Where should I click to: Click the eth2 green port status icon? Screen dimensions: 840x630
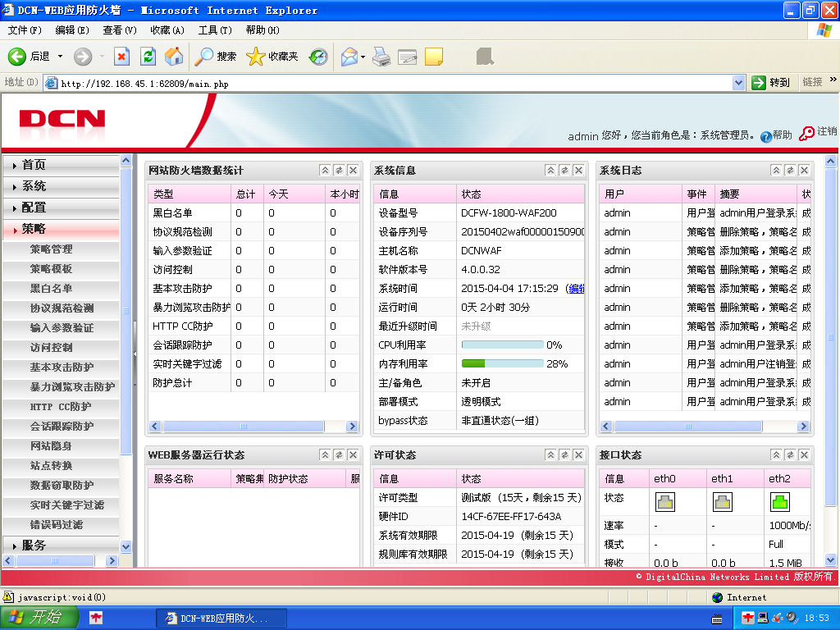point(779,502)
